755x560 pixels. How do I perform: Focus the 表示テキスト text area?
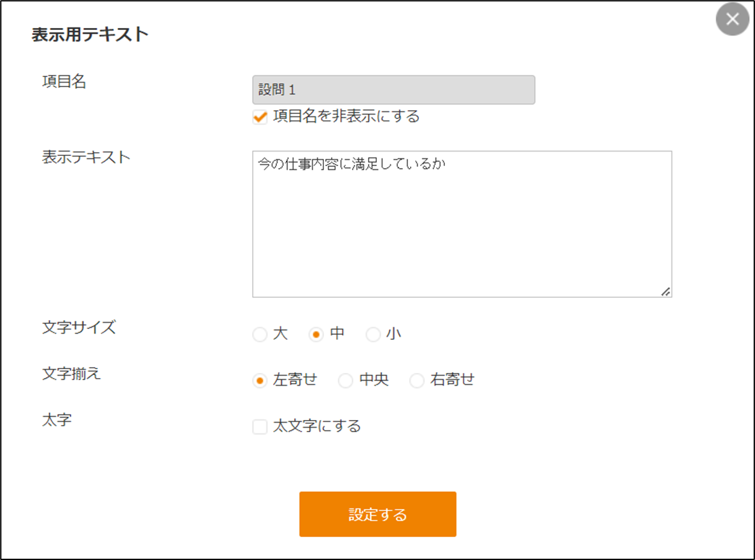coord(462,224)
